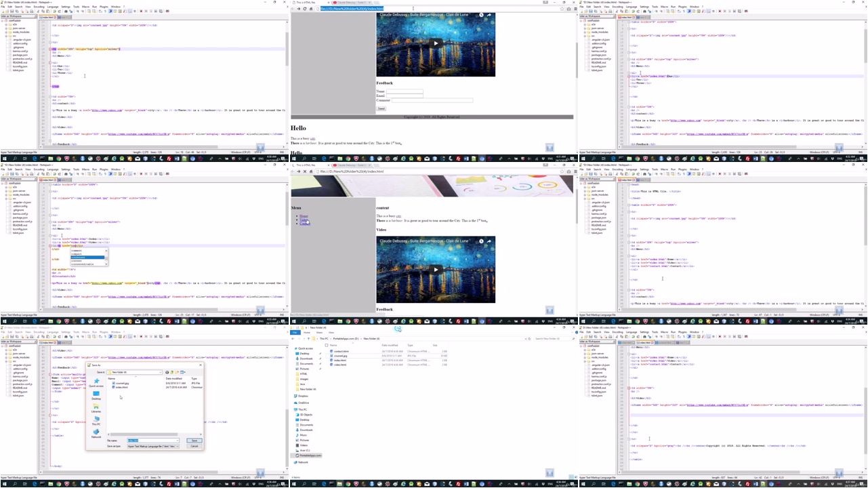Click the Send button in Feedback form
Viewport: 868px width, 488px height.
pos(381,108)
